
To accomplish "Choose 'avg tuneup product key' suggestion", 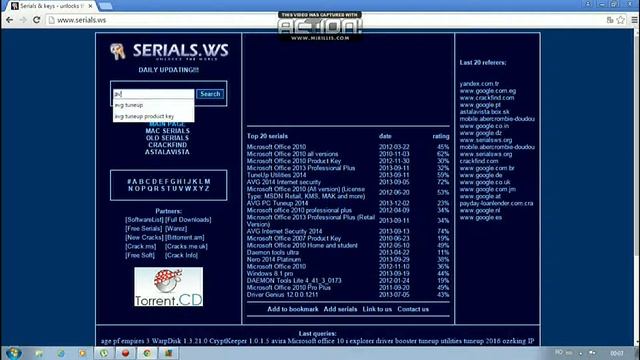I will tap(153, 116).
